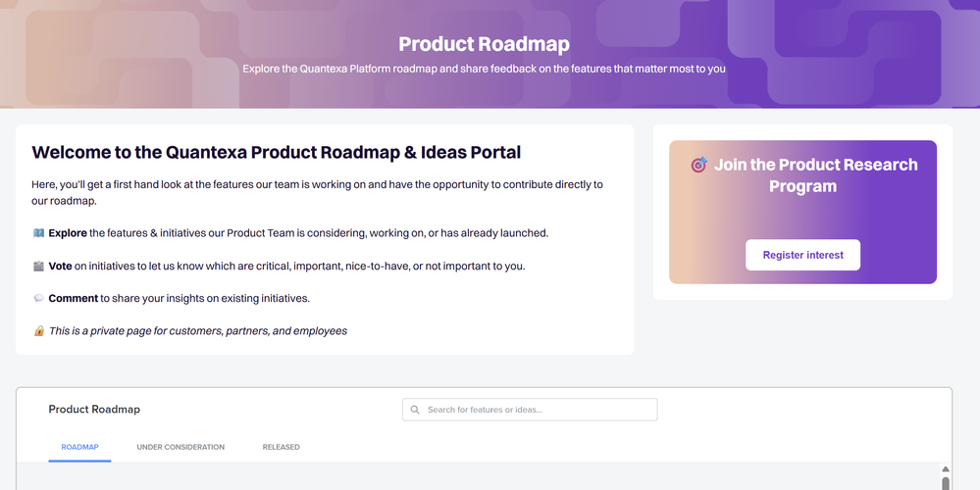Click the speech bubble emoji beside Comment

[x=38, y=298]
